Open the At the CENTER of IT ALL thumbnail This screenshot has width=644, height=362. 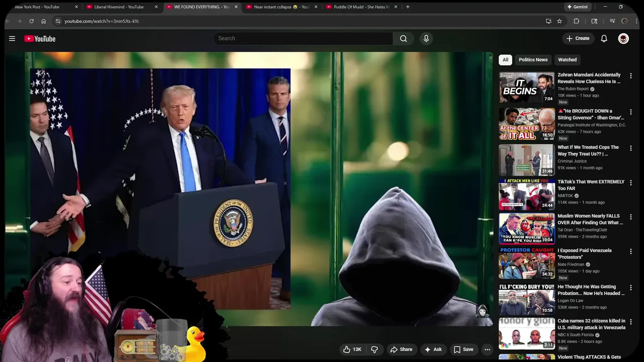[x=527, y=124]
